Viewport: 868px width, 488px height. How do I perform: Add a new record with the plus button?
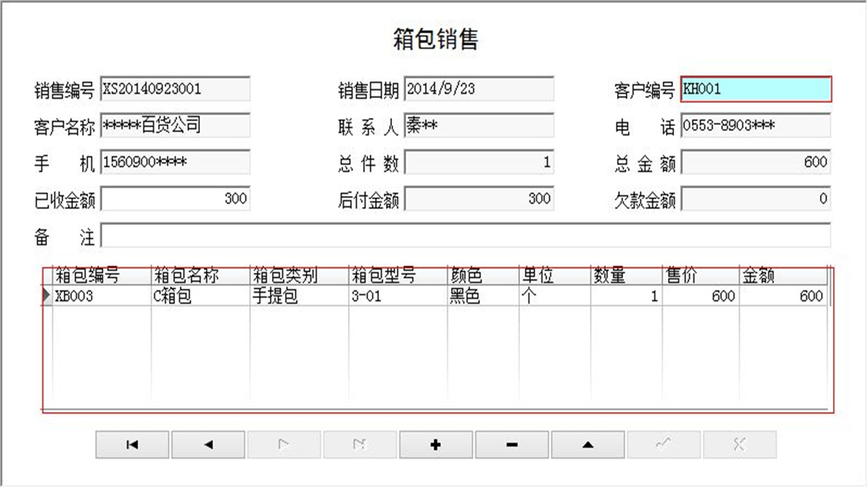coord(435,445)
